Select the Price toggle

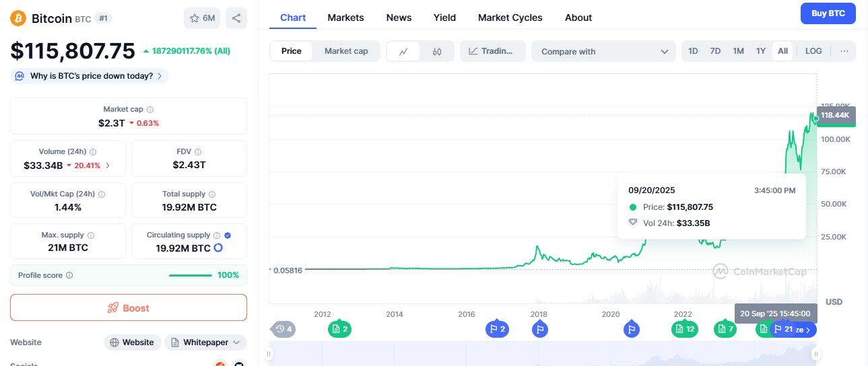(292, 51)
